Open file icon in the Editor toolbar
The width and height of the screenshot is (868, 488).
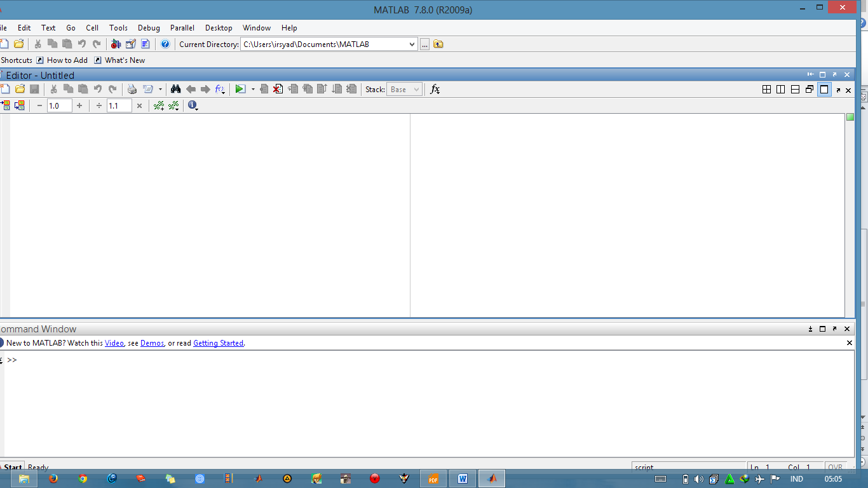tap(20, 89)
